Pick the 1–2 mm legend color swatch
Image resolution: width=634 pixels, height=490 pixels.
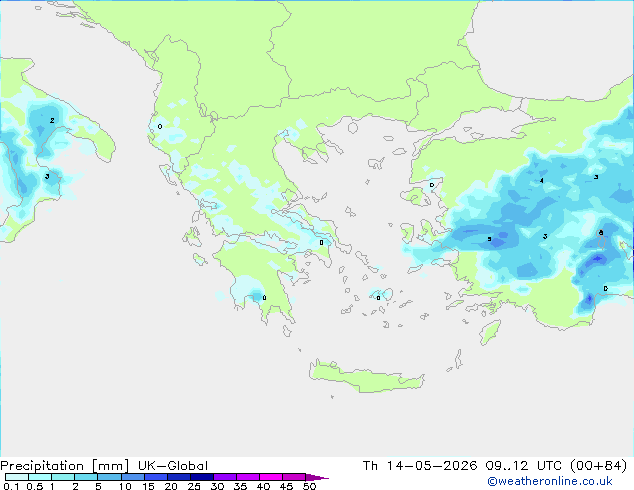point(63,477)
